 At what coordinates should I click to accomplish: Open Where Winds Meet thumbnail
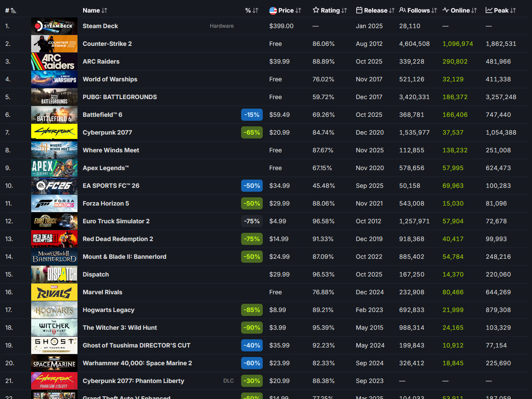click(54, 150)
